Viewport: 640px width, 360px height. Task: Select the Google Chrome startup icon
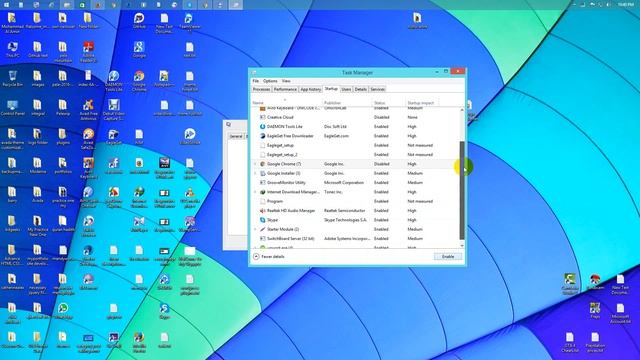click(262, 164)
